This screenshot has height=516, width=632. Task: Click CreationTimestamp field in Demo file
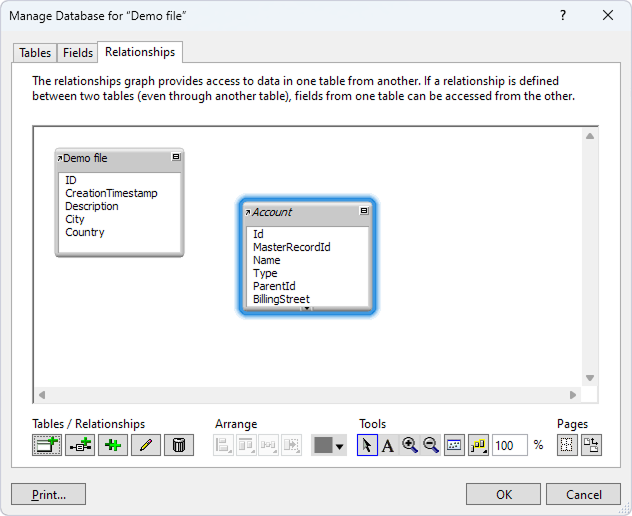tap(111, 193)
